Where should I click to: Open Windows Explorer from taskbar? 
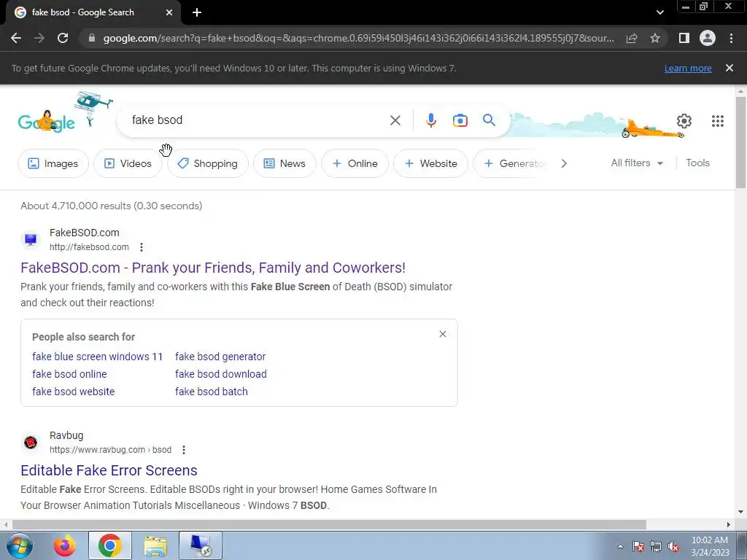coord(155,545)
